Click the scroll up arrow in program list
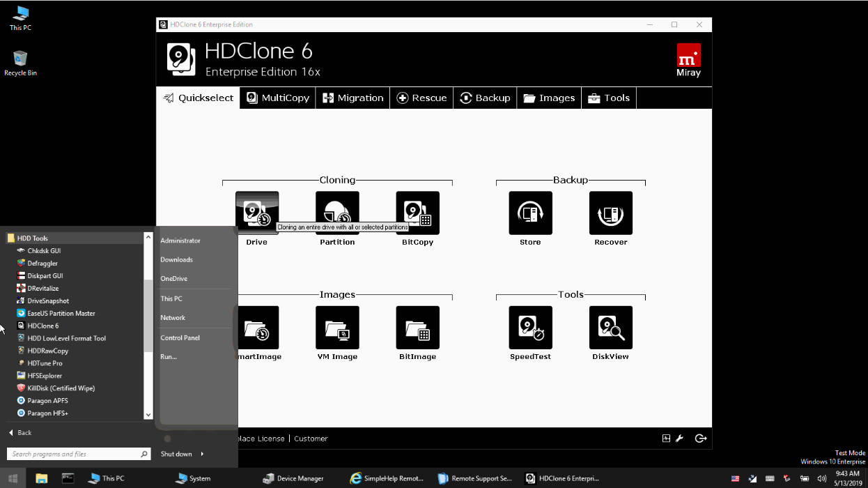Screen dimensions: 868x488 148,237
